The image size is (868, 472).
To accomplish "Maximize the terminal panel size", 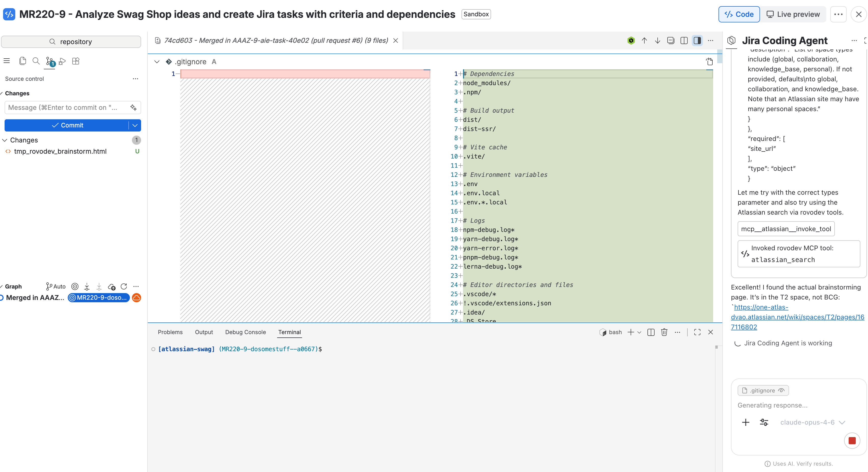I will pyautogui.click(x=697, y=332).
